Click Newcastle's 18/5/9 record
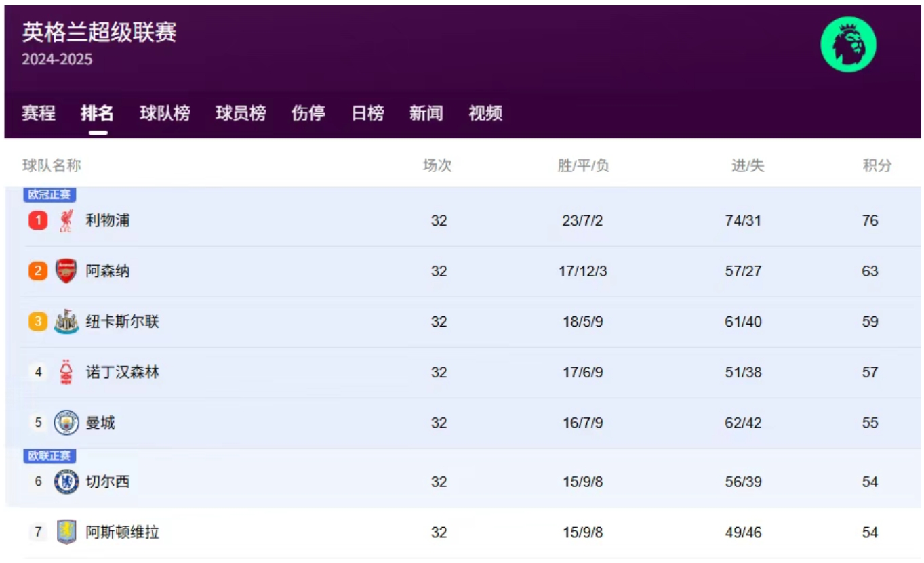The width and height of the screenshot is (924, 563). [582, 322]
